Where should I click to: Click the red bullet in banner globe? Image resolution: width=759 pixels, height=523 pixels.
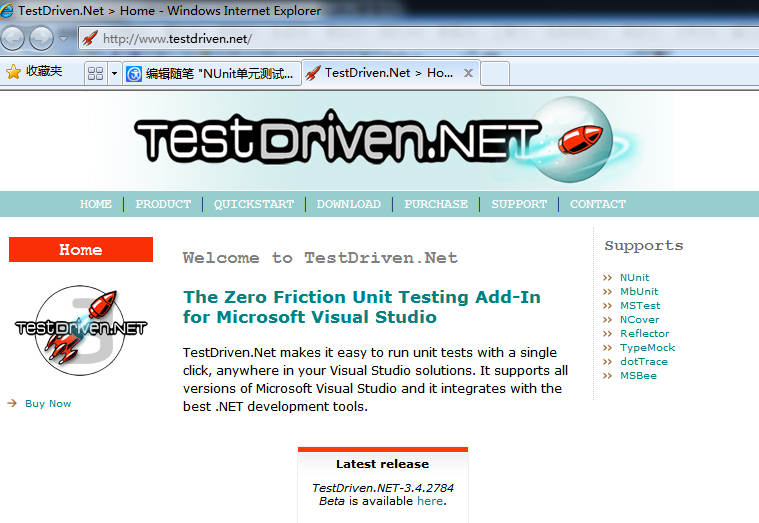point(580,139)
